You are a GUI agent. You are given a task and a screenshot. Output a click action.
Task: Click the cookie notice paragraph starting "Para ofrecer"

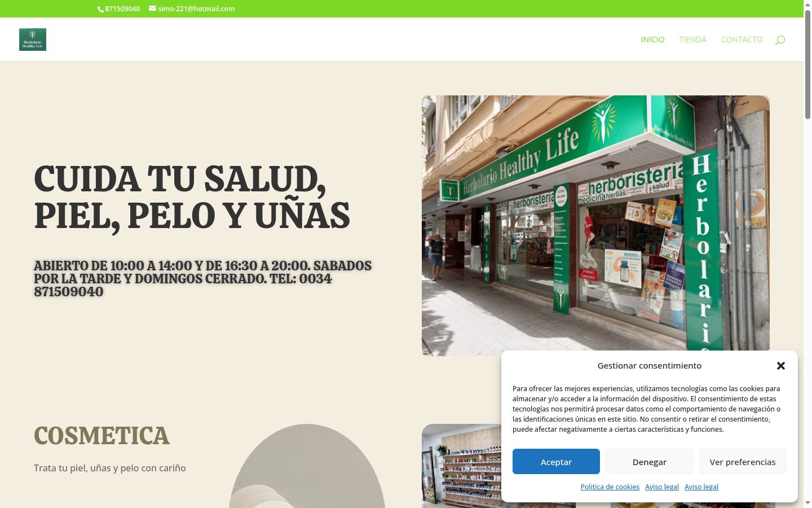point(647,409)
